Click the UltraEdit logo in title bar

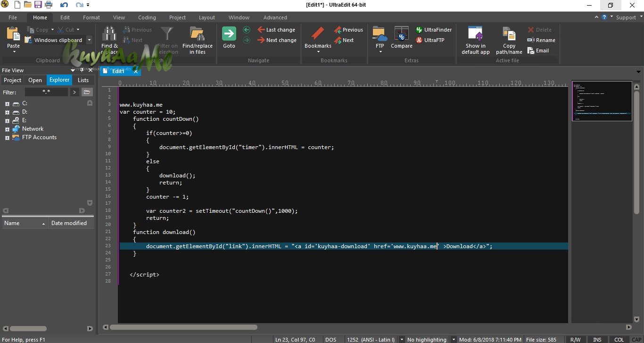[x=5, y=5]
